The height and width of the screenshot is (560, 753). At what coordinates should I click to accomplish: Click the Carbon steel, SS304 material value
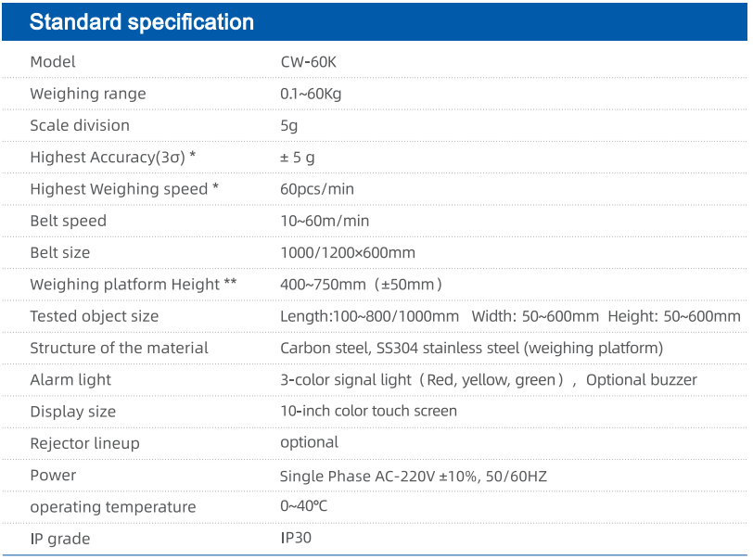[x=472, y=349]
